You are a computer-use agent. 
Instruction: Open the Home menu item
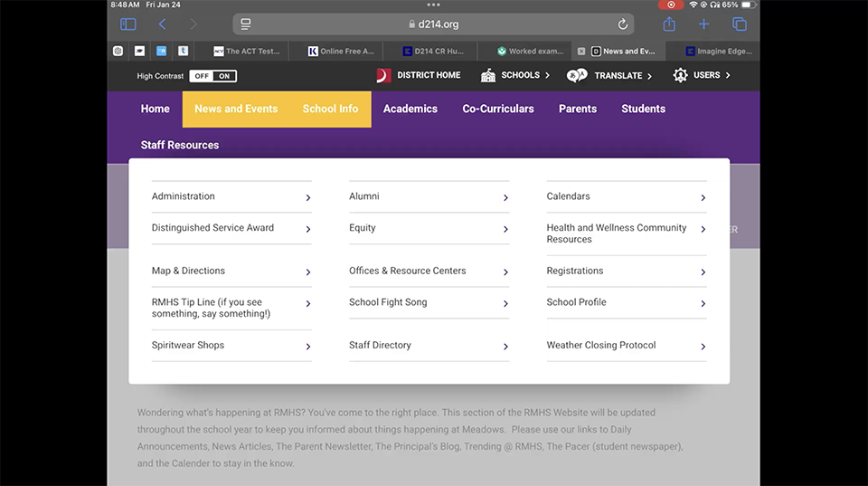click(x=155, y=110)
